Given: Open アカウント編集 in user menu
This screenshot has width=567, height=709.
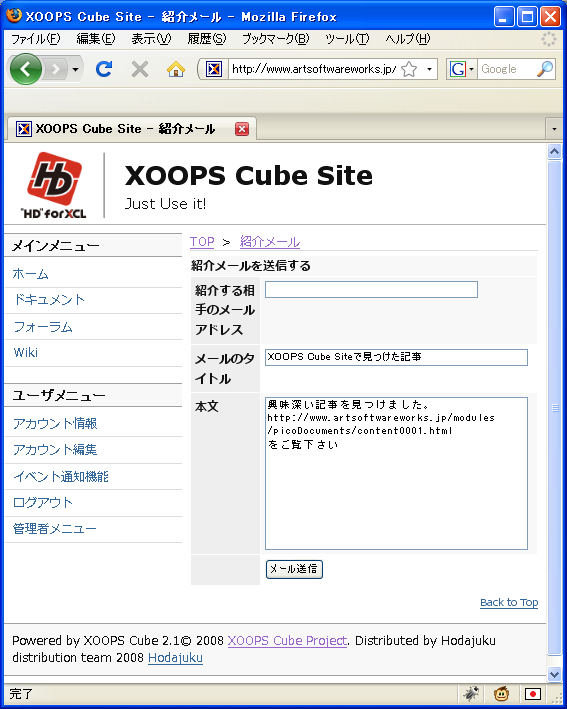Looking at the screenshot, I should 55,449.
